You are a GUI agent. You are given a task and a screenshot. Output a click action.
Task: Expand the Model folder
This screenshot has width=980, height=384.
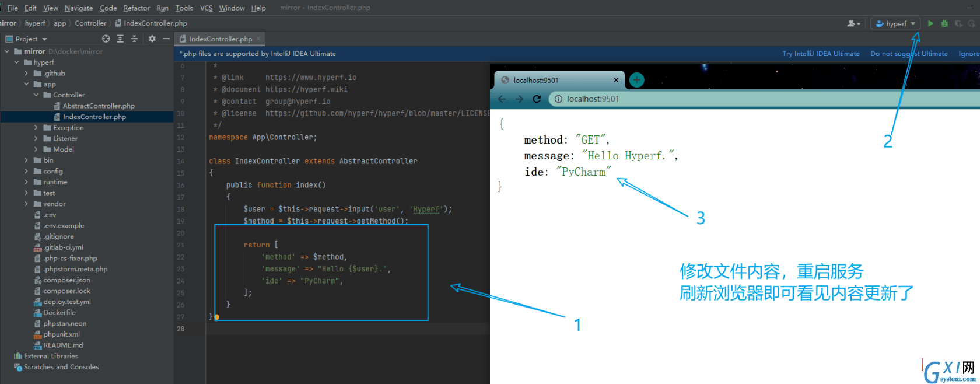(36, 149)
